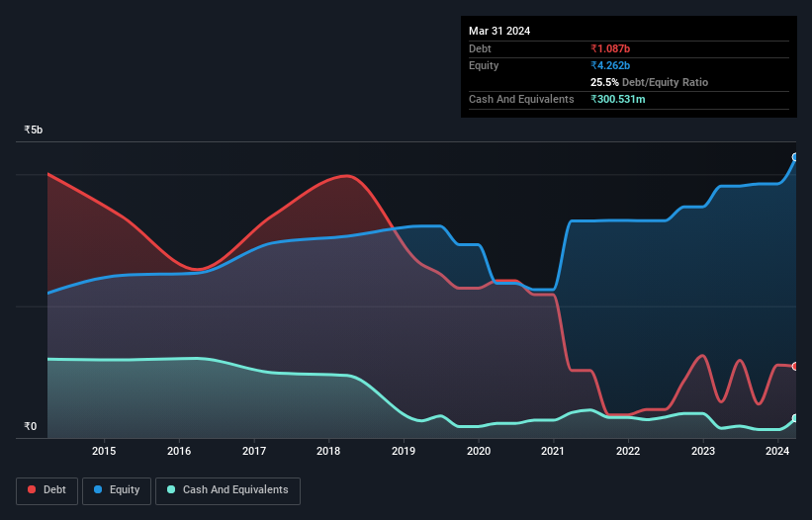The image size is (812, 520).
Task: Toggle Cash And Equivalents legend button
Action: pyautogui.click(x=227, y=490)
